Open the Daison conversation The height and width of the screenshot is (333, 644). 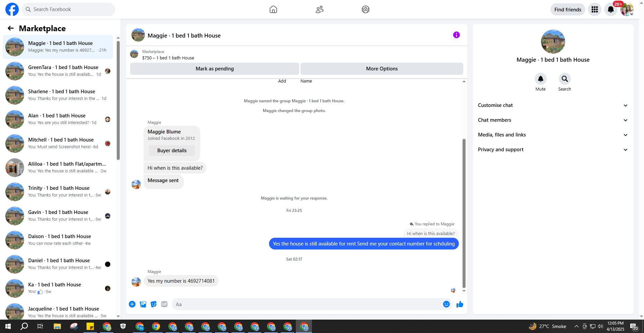tap(58, 240)
